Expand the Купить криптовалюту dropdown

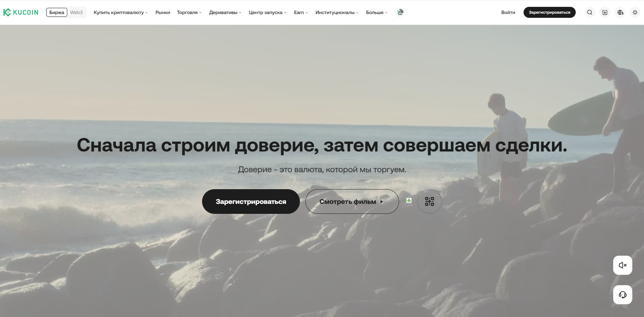120,12
